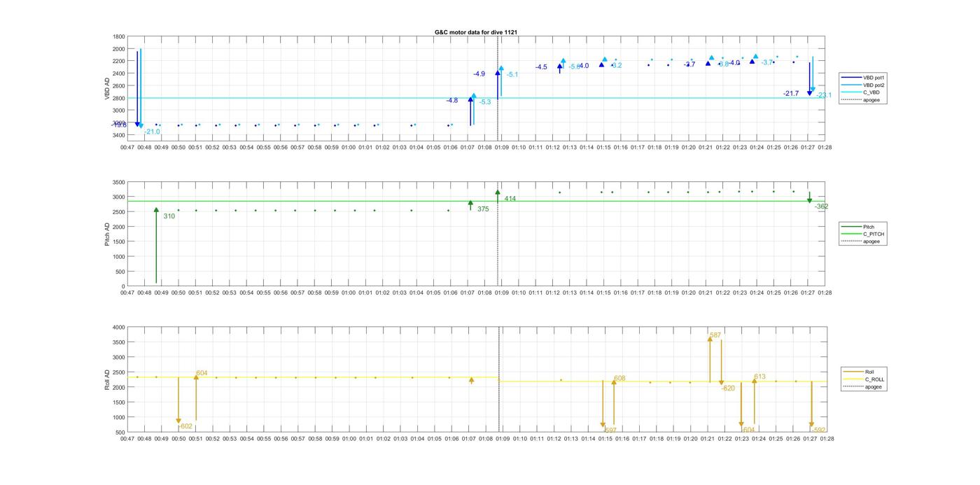The image size is (980, 485).
Task: Click the '-23.1' VBD data label
Action: pyautogui.click(x=824, y=95)
